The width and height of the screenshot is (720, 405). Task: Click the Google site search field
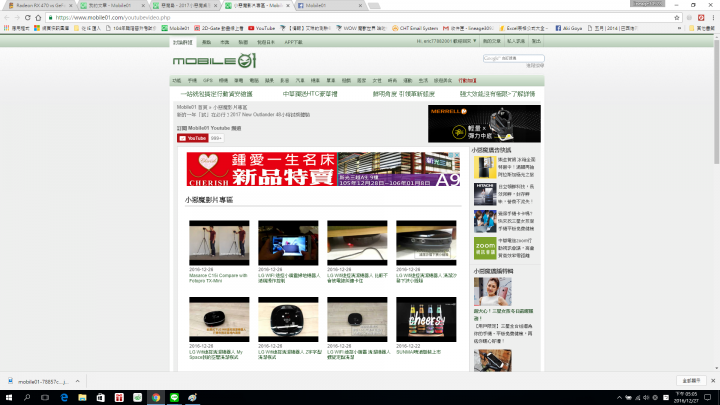click(x=513, y=58)
